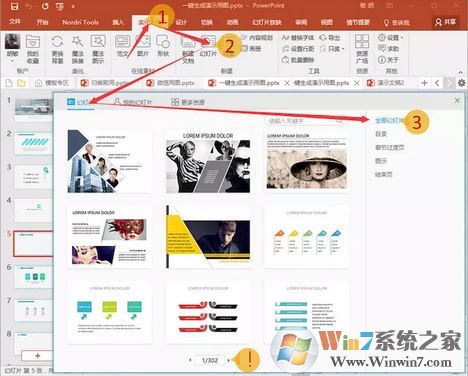Open 范文 online material icon

coord(122,46)
